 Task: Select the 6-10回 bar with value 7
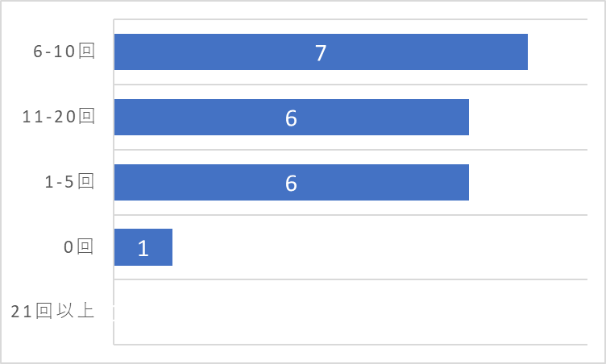[321, 52]
